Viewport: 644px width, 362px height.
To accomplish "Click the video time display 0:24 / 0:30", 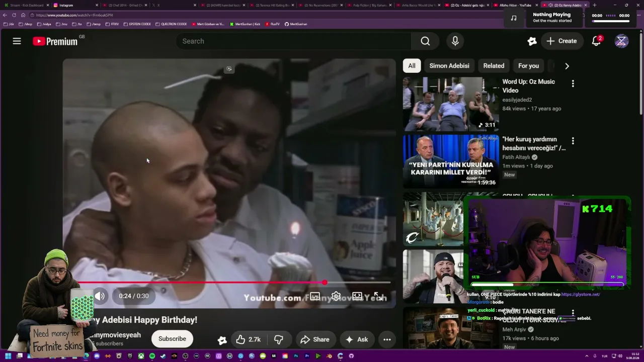I will (x=134, y=296).
